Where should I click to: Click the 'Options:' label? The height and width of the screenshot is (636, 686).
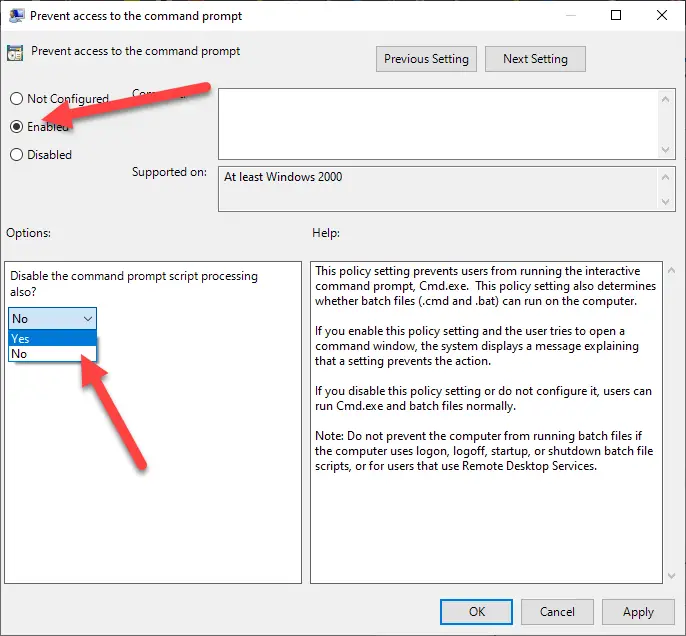pyautogui.click(x=28, y=233)
